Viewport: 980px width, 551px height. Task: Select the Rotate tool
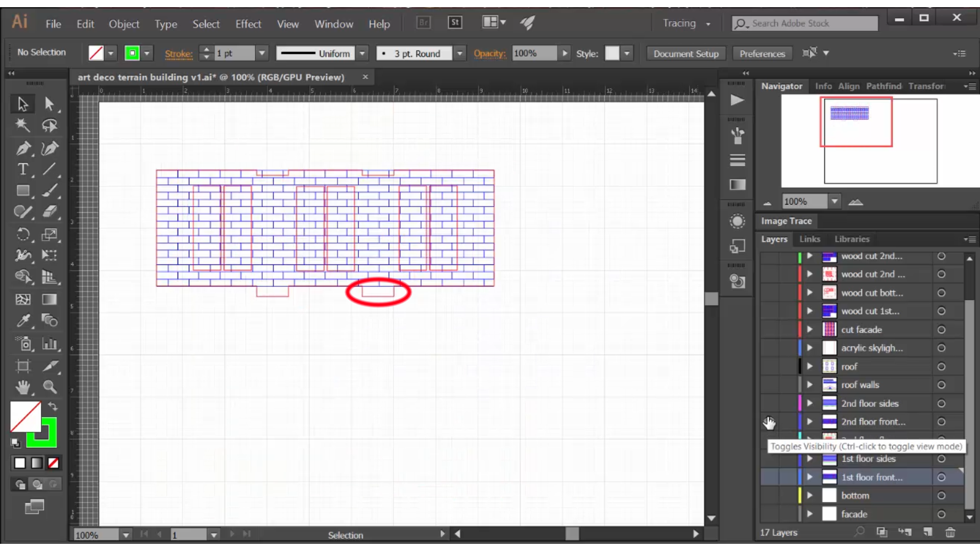22,234
